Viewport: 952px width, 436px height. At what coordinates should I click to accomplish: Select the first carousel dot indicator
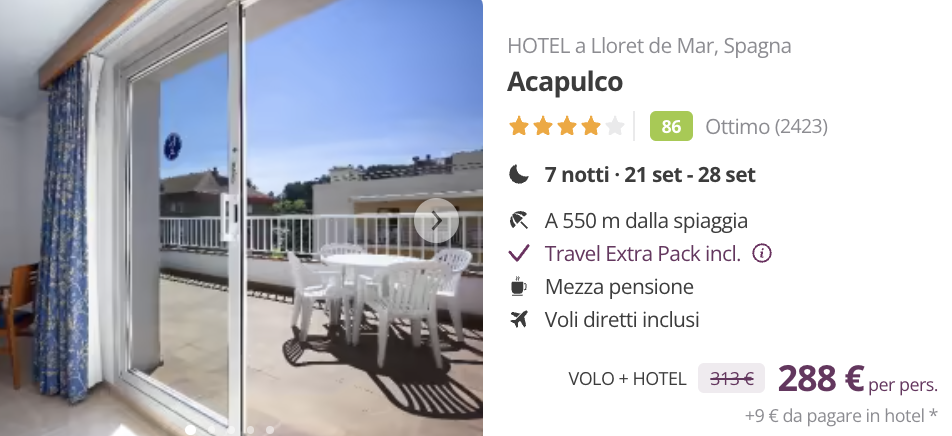[x=191, y=430]
